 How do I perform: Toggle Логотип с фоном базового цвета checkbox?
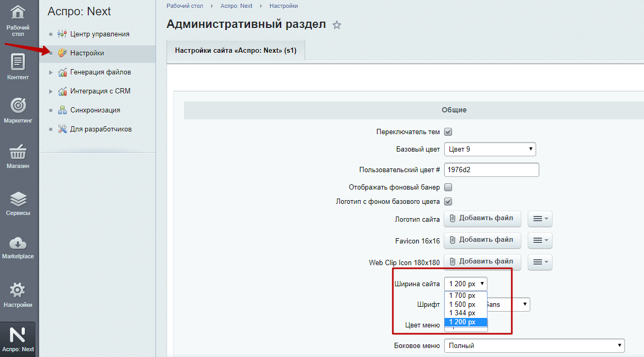[448, 201]
